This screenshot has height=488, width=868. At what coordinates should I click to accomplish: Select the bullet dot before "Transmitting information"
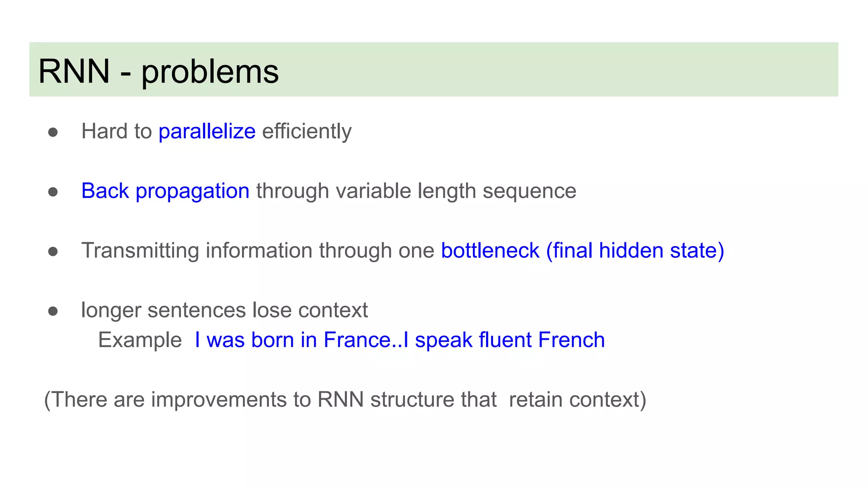(53, 252)
